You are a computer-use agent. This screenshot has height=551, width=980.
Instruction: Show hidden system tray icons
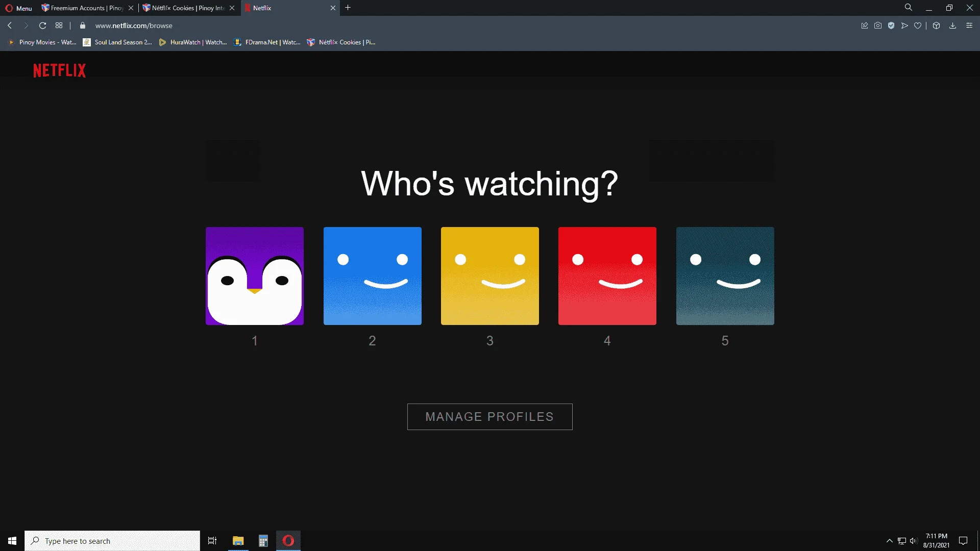click(x=890, y=541)
